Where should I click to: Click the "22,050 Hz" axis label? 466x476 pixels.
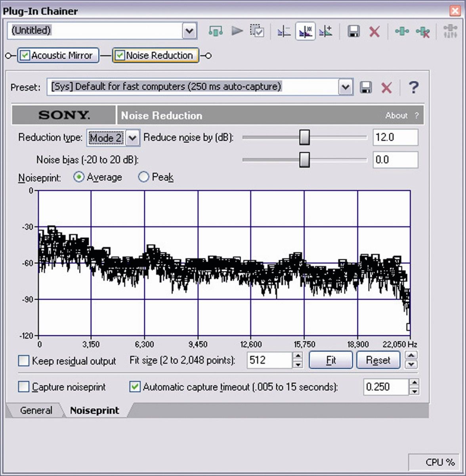(x=400, y=344)
